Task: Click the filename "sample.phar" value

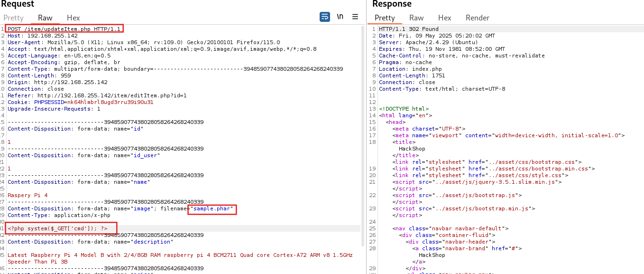Action: coord(212,208)
